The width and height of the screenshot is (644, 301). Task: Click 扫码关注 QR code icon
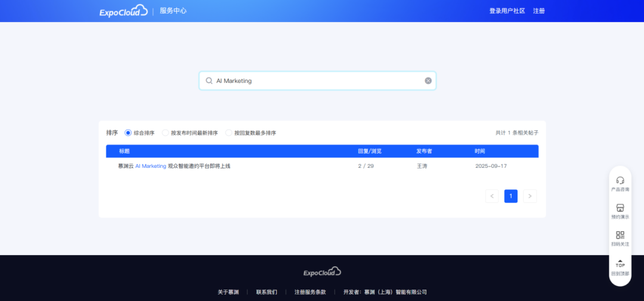point(620,235)
